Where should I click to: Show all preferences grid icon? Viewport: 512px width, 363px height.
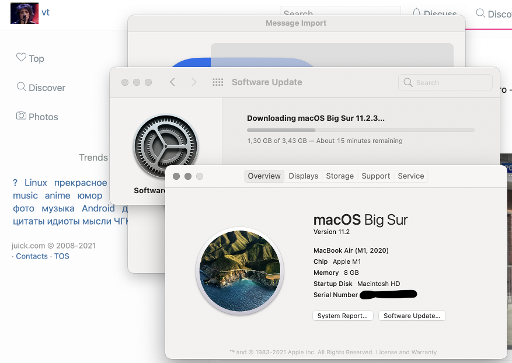(218, 82)
